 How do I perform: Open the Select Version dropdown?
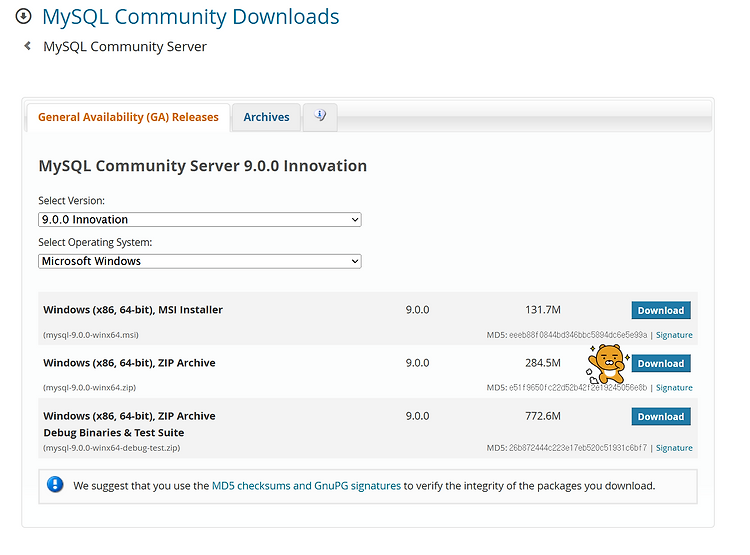pyautogui.click(x=200, y=220)
